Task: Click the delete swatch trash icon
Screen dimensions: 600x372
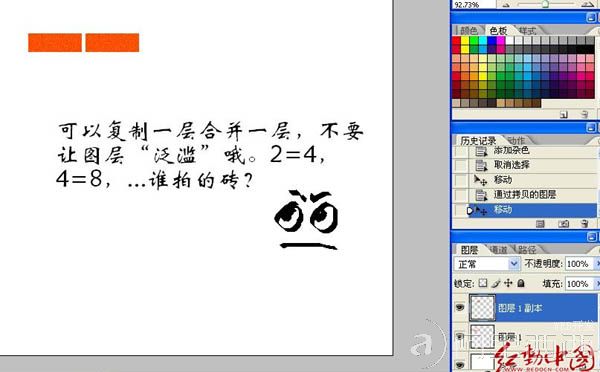Action: pos(584,114)
